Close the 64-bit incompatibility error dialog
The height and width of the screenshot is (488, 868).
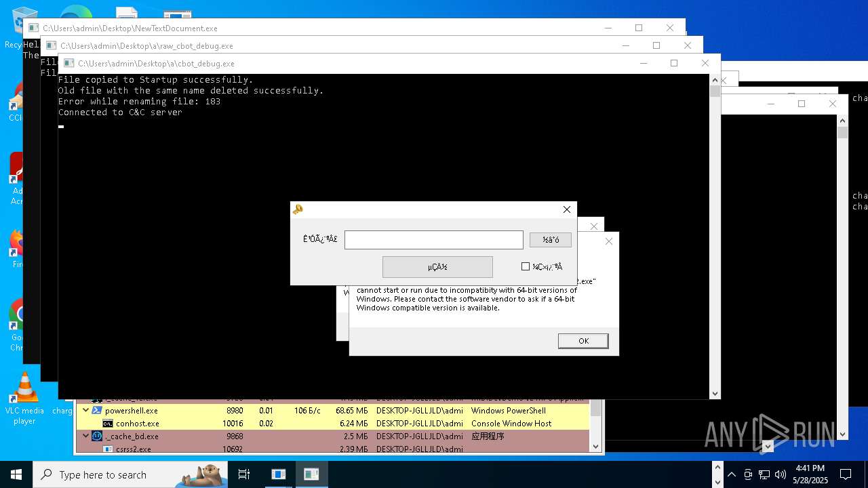click(608, 241)
